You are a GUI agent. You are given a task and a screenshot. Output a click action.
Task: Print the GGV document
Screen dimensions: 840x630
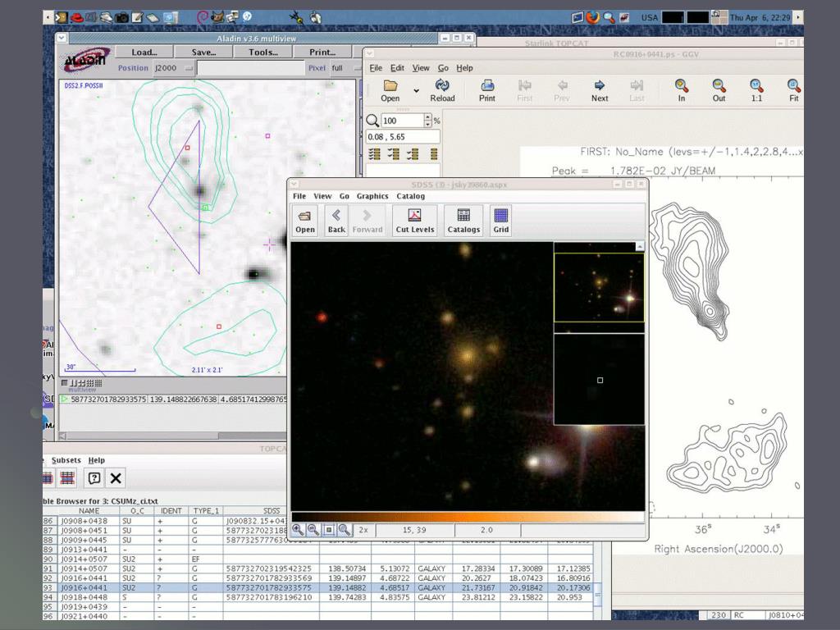[487, 90]
